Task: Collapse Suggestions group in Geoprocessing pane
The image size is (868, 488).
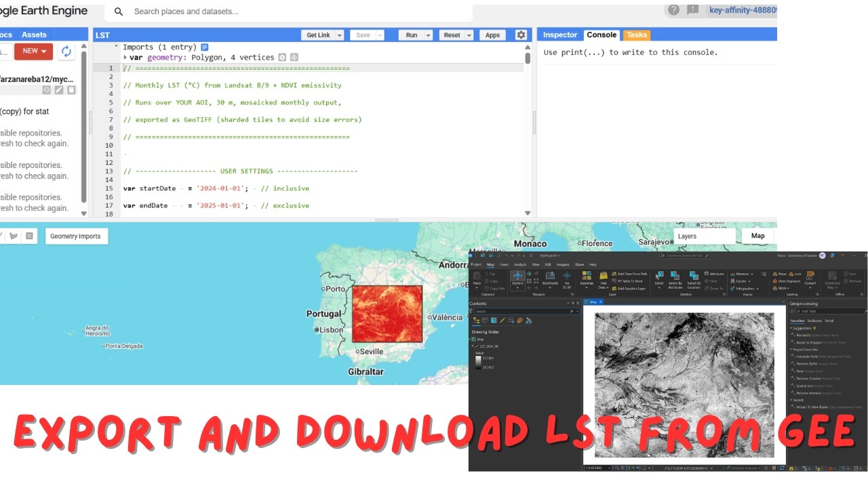Action: tap(791, 328)
